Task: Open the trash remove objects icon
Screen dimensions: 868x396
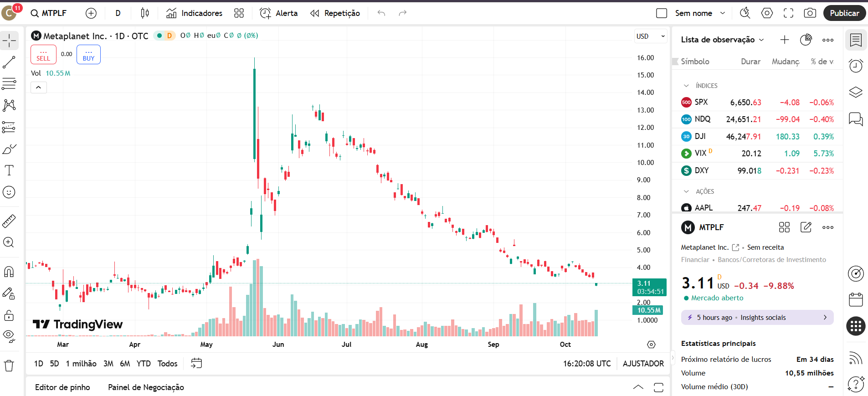Action: tap(9, 365)
